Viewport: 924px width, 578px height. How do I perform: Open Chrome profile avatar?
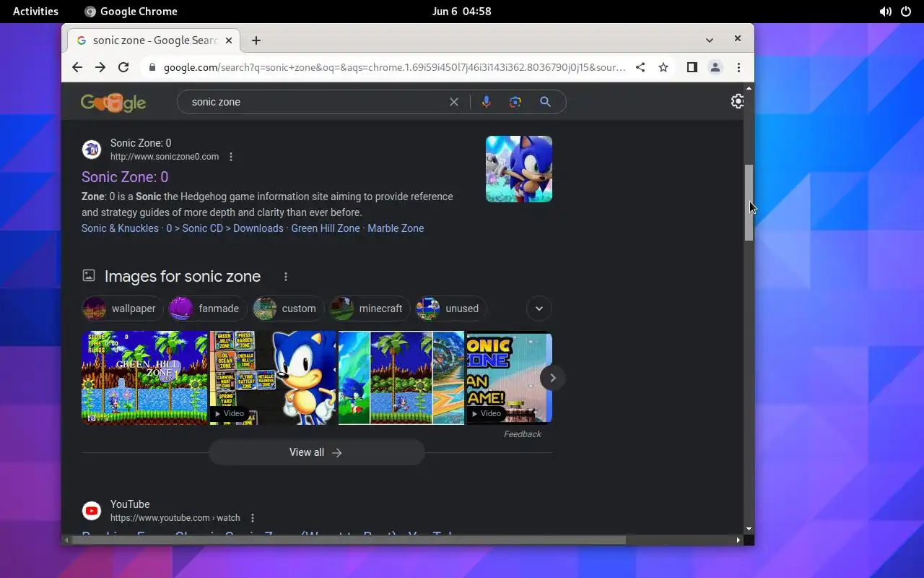coord(715,67)
